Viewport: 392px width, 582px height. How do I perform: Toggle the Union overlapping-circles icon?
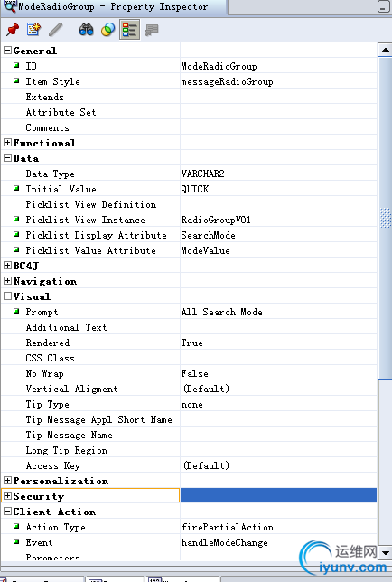click(x=107, y=30)
